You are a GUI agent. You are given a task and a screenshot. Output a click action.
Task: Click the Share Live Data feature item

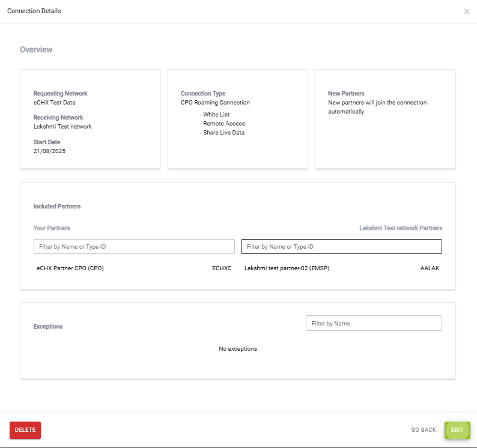223,133
